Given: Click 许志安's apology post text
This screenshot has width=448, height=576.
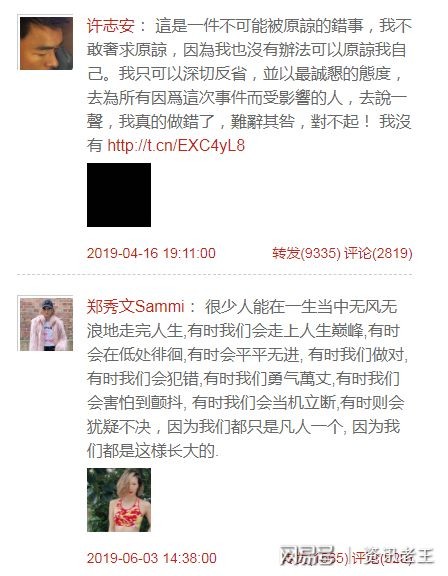Looking at the screenshot, I should coord(249,86).
